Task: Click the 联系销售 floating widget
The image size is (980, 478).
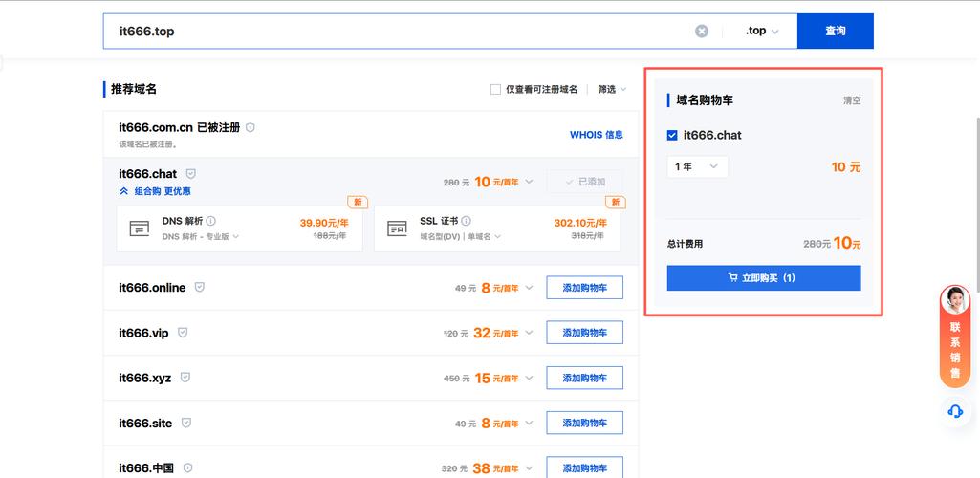Action: click(955, 337)
